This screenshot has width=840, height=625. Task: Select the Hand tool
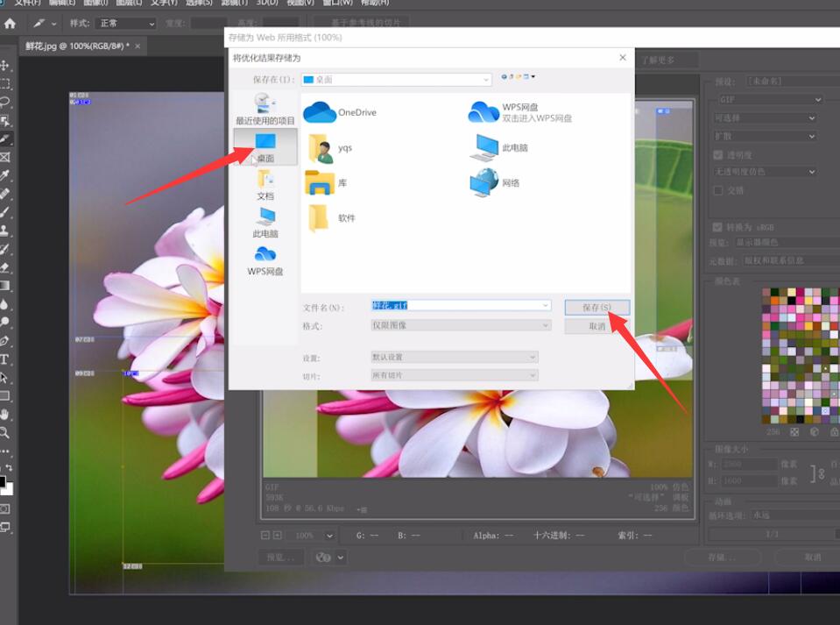[5, 415]
